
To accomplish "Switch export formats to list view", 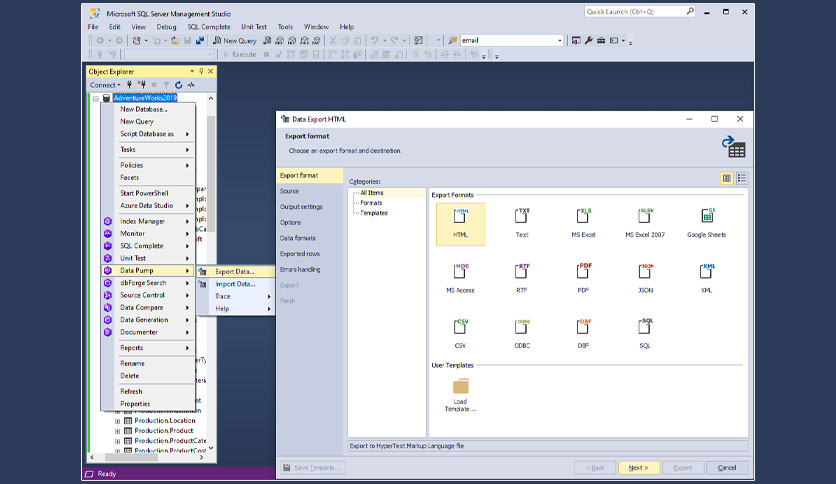I will click(742, 179).
